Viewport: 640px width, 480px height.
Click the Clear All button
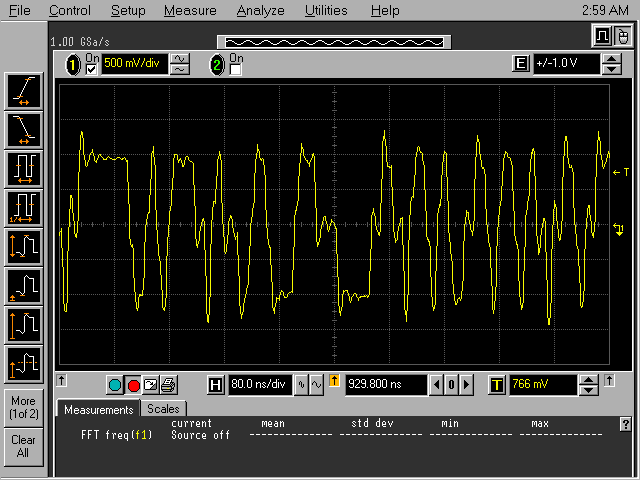tap(23, 446)
